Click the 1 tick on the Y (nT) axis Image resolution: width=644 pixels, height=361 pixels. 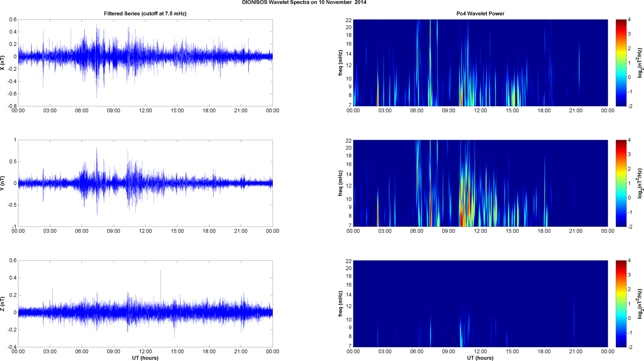point(15,140)
